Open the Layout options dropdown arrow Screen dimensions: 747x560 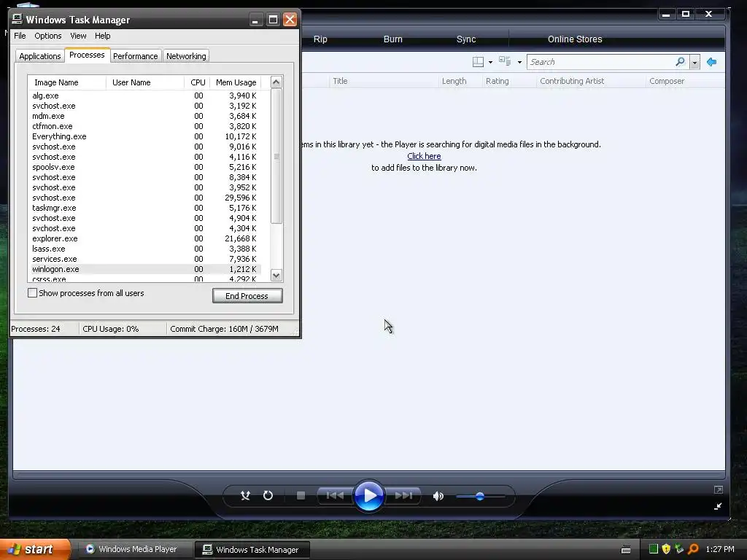[491, 63]
